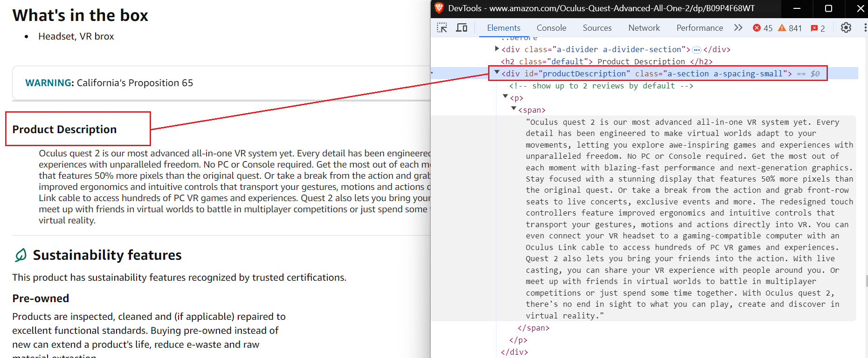The image size is (868, 358).
Task: Click the warnings triangle icon showing 841
Action: coord(782,28)
